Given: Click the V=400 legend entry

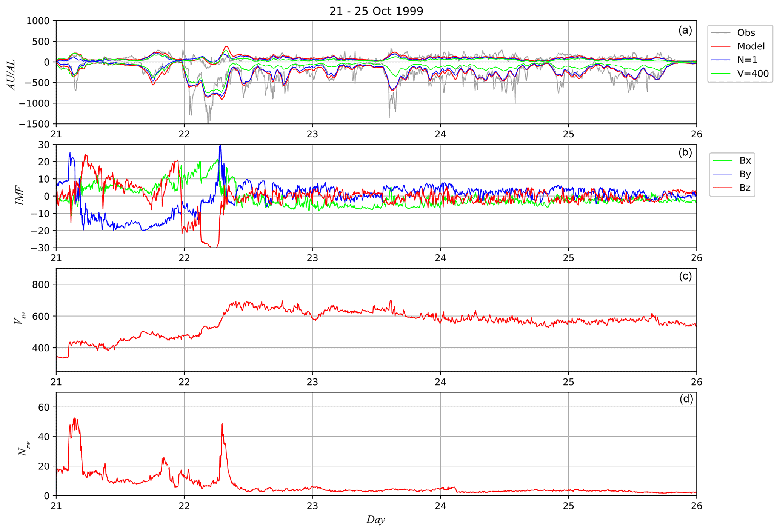Looking at the screenshot, I should coord(752,74).
